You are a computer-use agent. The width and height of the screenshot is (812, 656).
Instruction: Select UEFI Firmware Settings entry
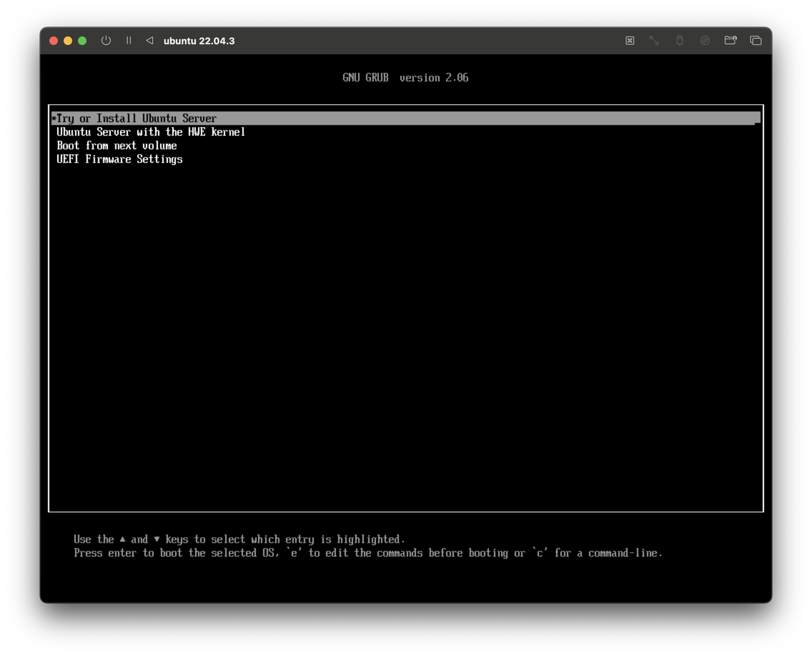tap(119, 159)
